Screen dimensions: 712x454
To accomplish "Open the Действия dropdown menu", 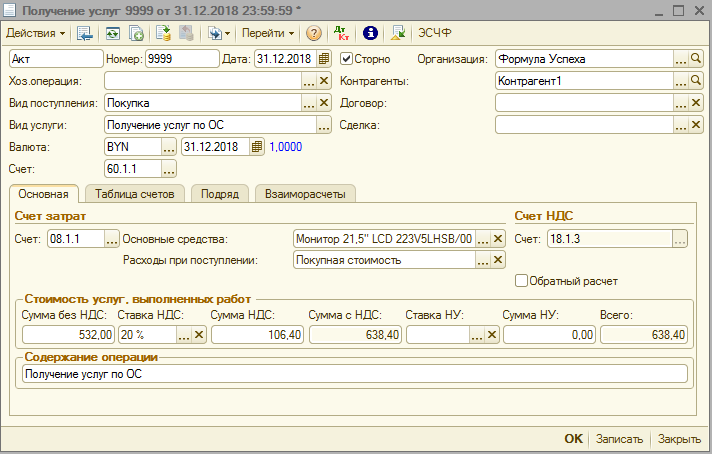I will pyautogui.click(x=36, y=33).
